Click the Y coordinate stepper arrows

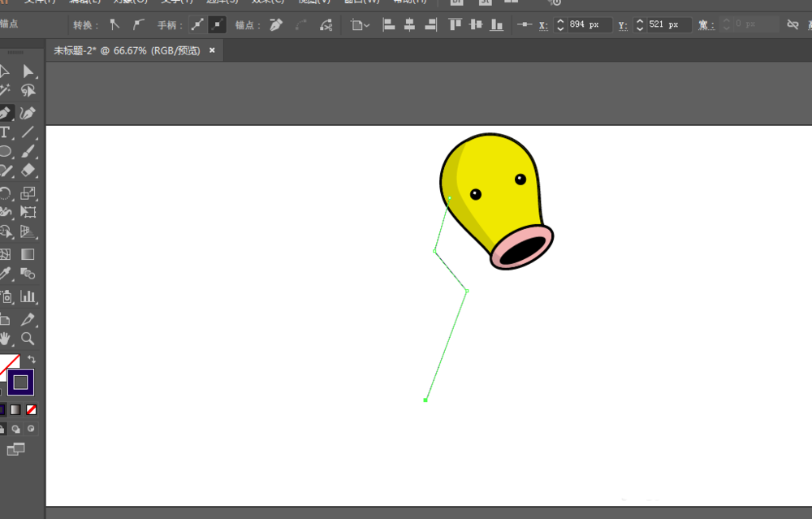click(640, 25)
